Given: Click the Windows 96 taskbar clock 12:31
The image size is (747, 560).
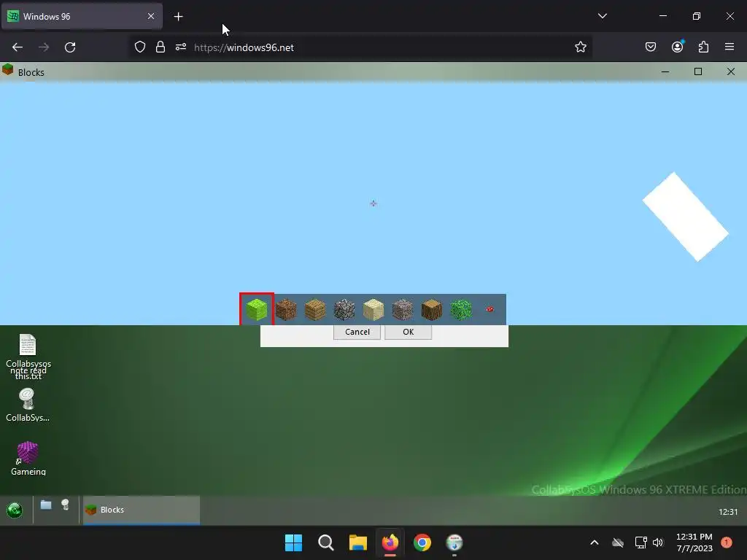Looking at the screenshot, I should (728, 512).
